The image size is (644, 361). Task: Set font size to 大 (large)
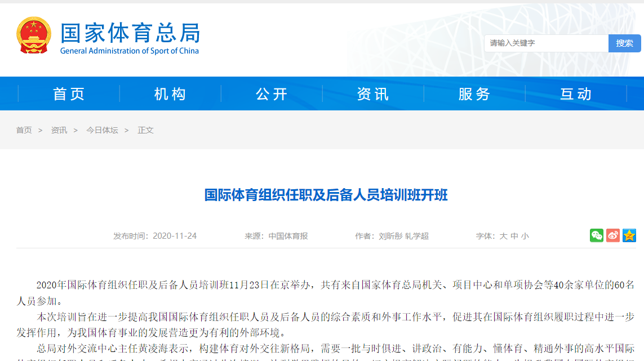coord(503,236)
